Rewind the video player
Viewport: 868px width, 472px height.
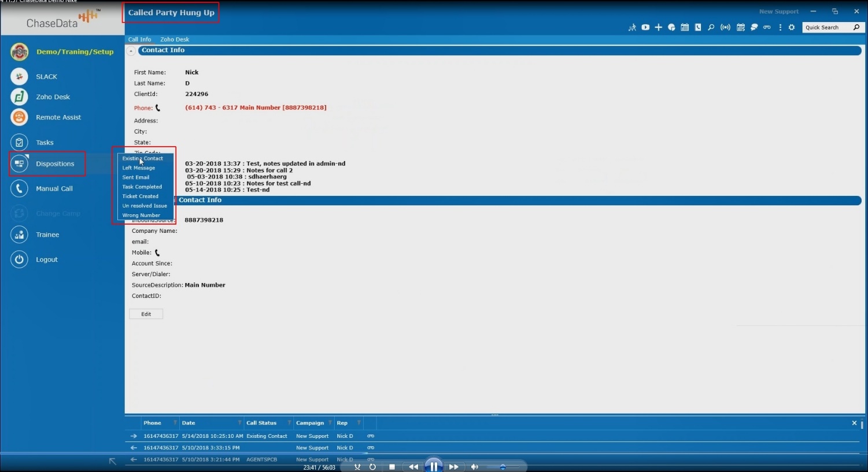[413, 467]
